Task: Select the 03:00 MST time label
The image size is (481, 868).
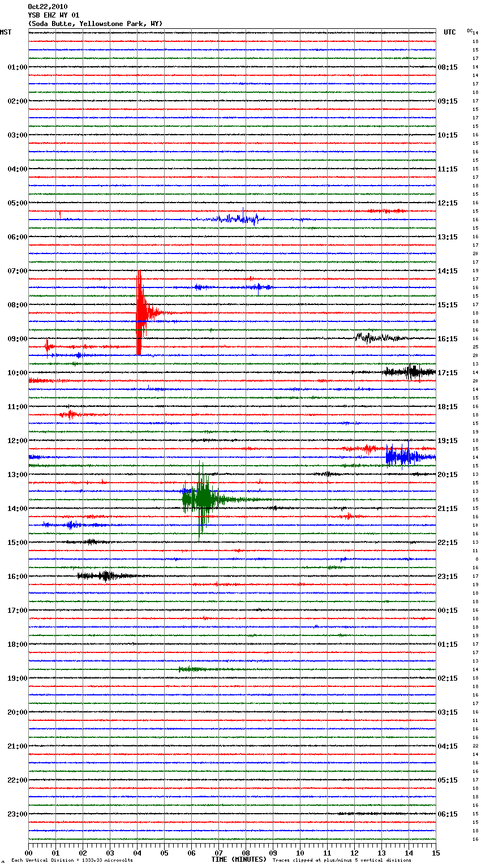Action: (x=18, y=135)
